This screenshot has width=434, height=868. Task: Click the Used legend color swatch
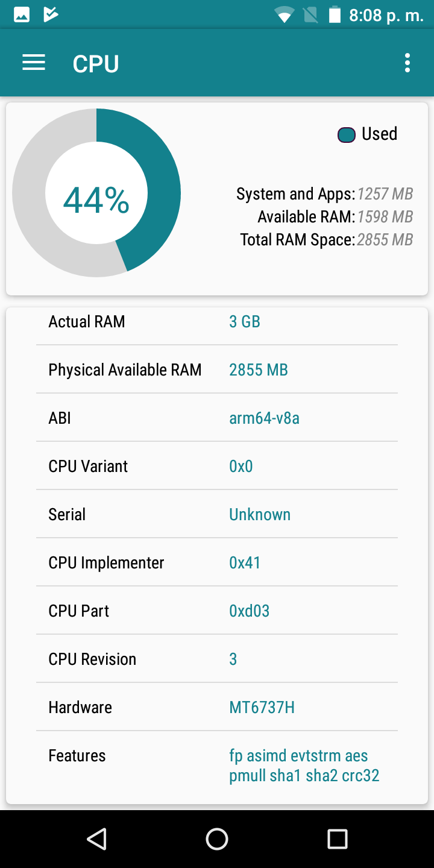pos(347,134)
